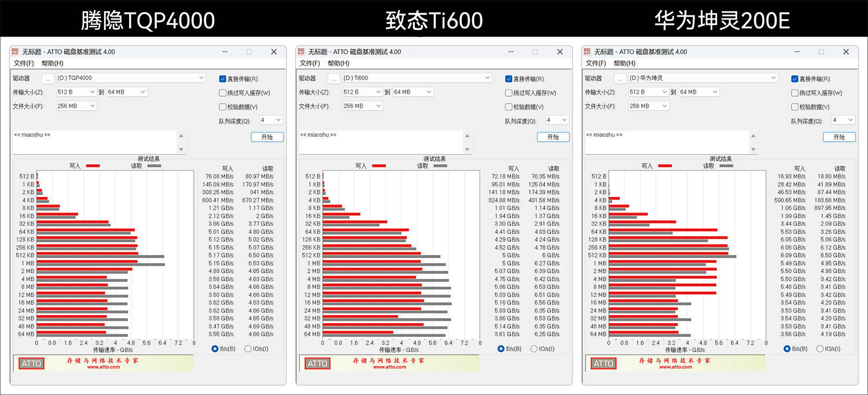
Task: Click red 写入 legend swatch in TQP4000 window
Action: (x=93, y=166)
